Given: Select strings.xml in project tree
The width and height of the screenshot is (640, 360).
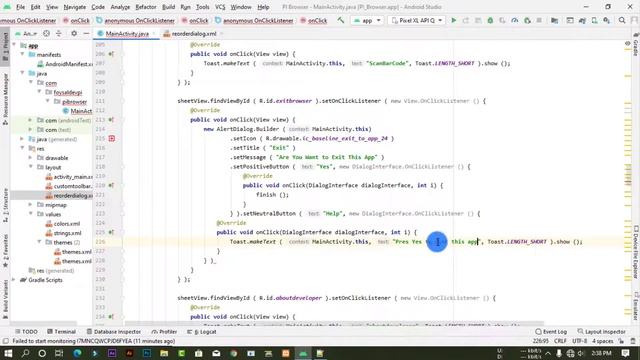Looking at the screenshot, I should pos(63,233).
